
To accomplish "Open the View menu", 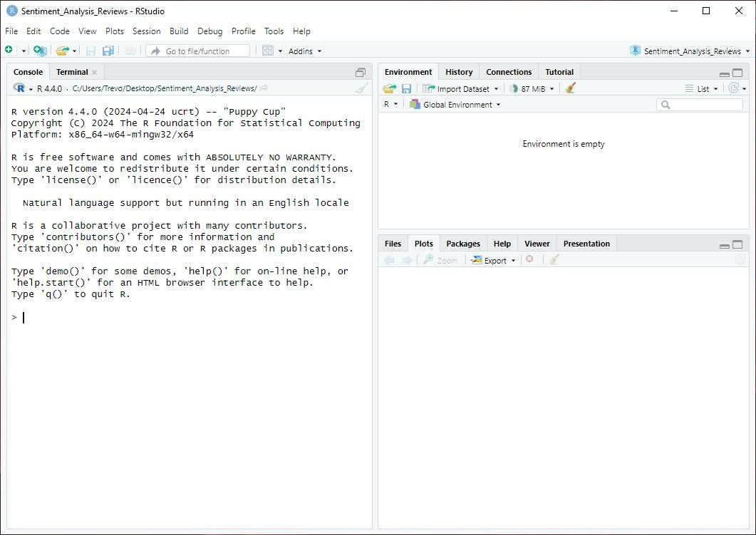I will click(87, 31).
